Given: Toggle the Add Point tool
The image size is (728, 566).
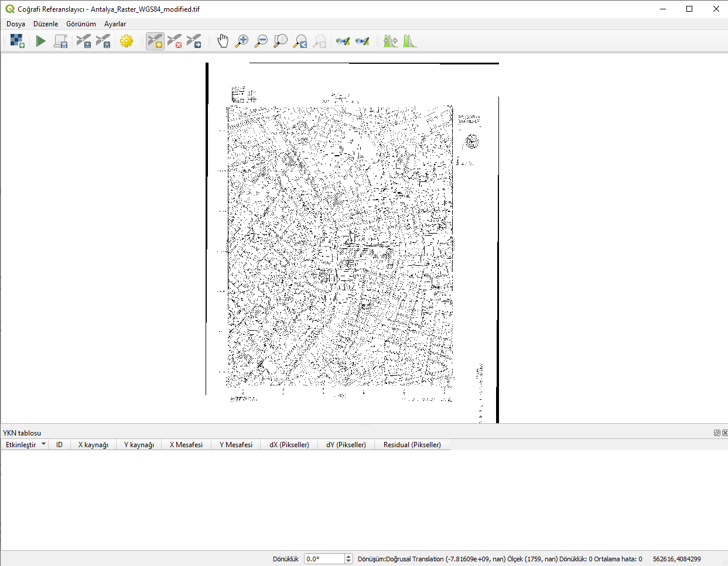Looking at the screenshot, I should click(155, 41).
